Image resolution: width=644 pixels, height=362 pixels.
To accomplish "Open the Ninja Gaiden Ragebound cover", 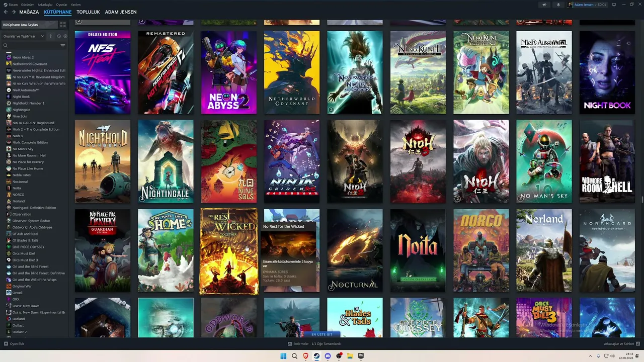I will (292, 161).
